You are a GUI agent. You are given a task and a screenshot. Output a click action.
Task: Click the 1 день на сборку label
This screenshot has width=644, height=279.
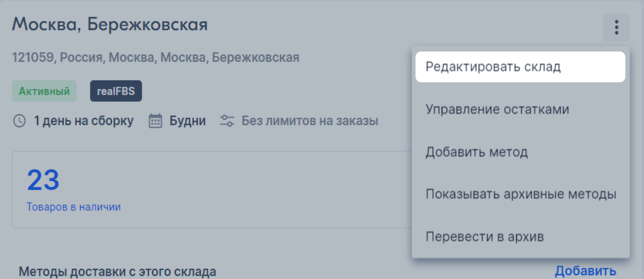pos(84,121)
